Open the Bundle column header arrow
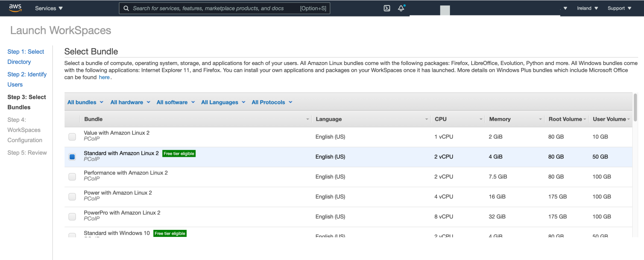 click(x=308, y=120)
